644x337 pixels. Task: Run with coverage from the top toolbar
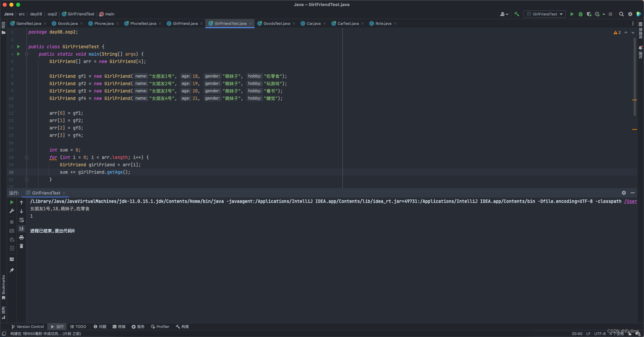[x=589, y=14]
